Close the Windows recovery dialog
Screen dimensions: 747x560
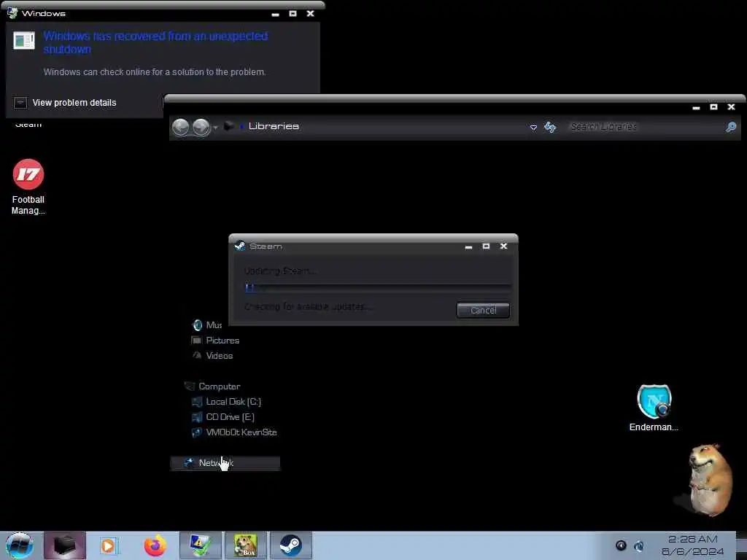coord(310,13)
